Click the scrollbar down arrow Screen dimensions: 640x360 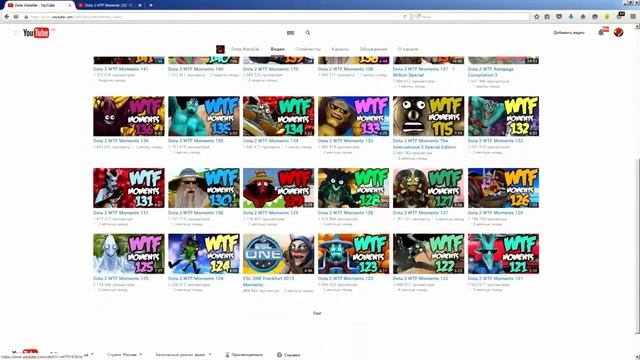pyautogui.click(x=637, y=357)
